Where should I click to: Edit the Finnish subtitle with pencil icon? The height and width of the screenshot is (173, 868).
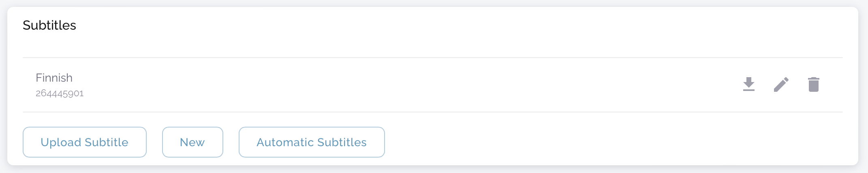pyautogui.click(x=781, y=84)
